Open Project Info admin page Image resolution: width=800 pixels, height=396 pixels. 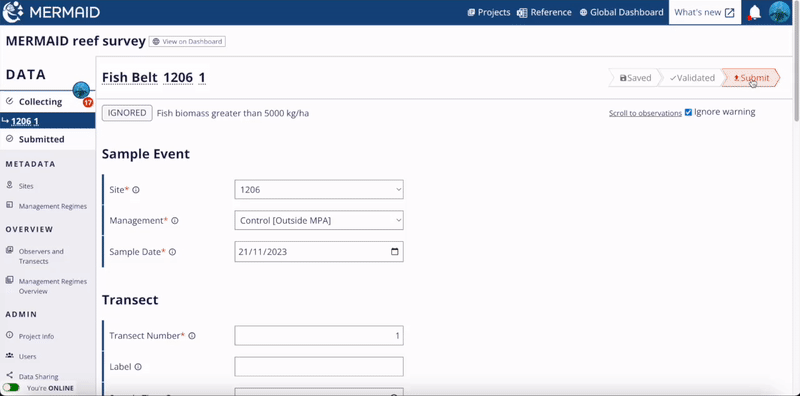(36, 336)
